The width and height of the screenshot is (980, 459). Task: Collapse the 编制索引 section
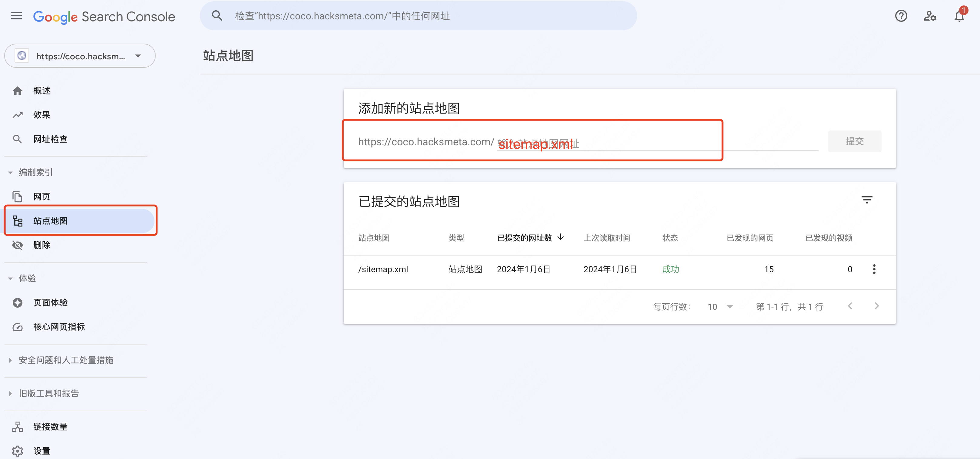[10, 173]
